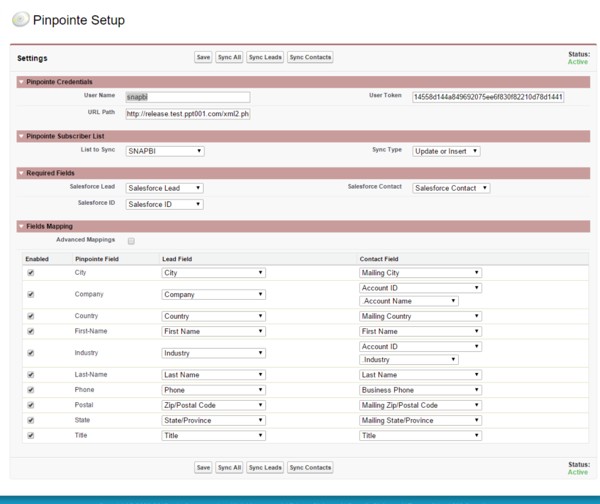Uncheck the Industry row Enabled checkbox
Viewport: 600px width, 504px height.
[x=31, y=353]
